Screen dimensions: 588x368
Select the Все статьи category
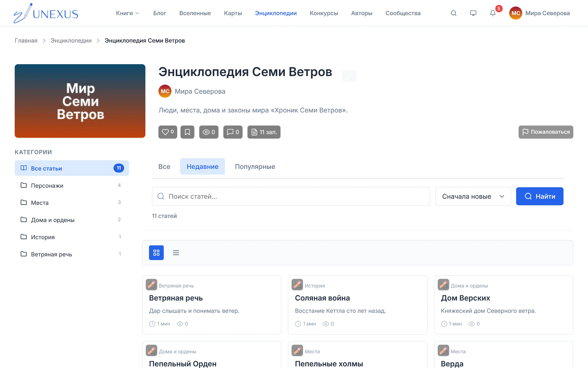[72, 168]
